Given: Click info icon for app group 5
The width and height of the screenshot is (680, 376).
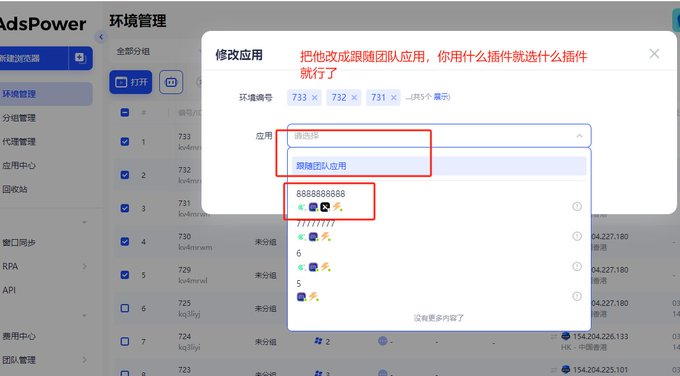Looking at the screenshot, I should coord(577,296).
